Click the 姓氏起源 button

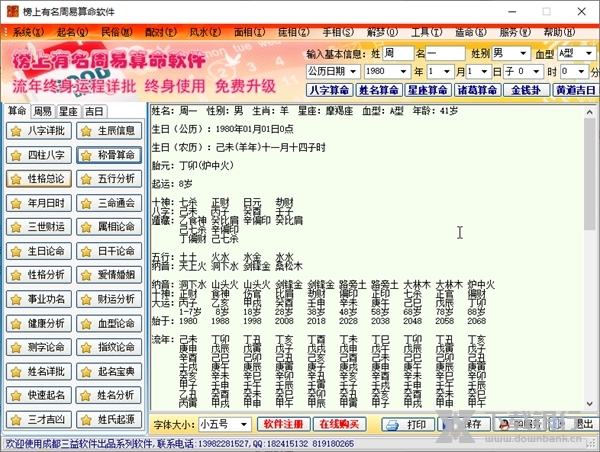[x=109, y=420]
